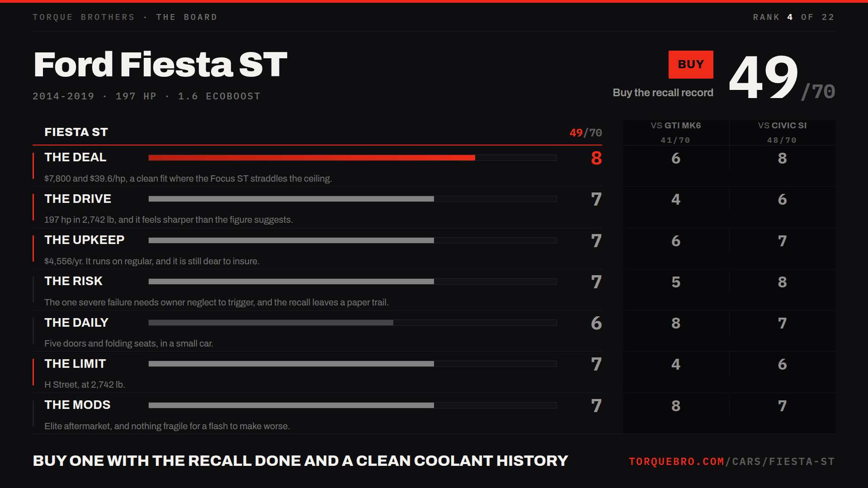Click THE DRIVE row title
Image resolution: width=868 pixels, height=488 pixels.
click(x=78, y=199)
